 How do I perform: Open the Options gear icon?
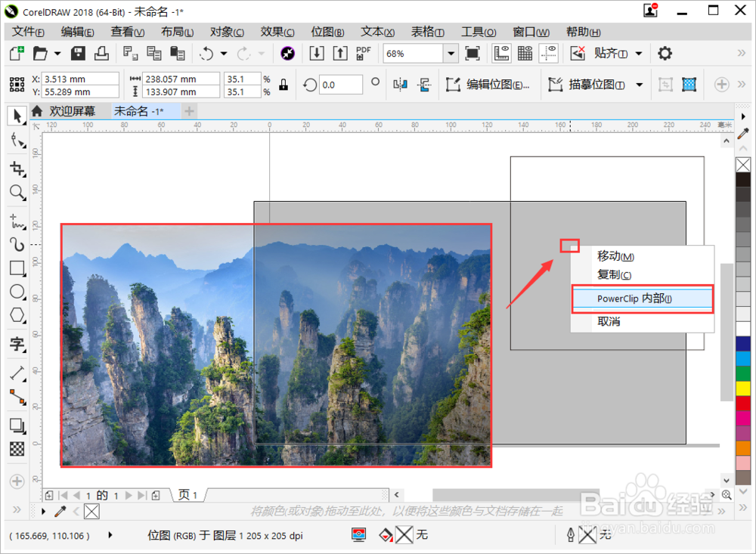click(665, 53)
